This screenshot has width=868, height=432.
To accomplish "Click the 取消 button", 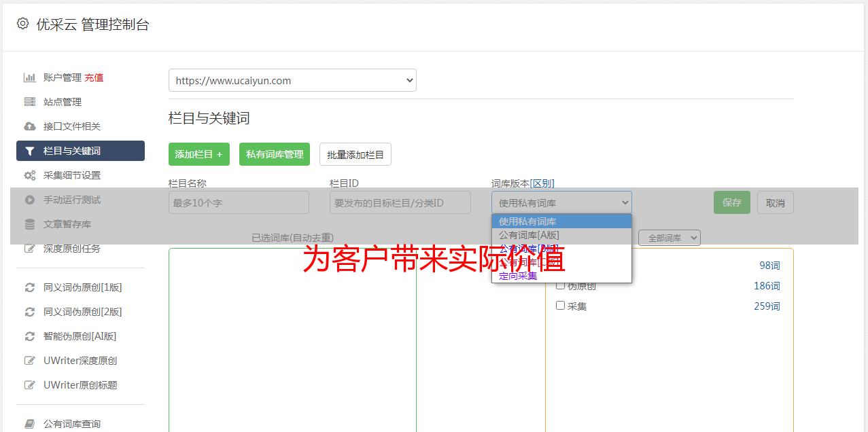I will [x=776, y=202].
